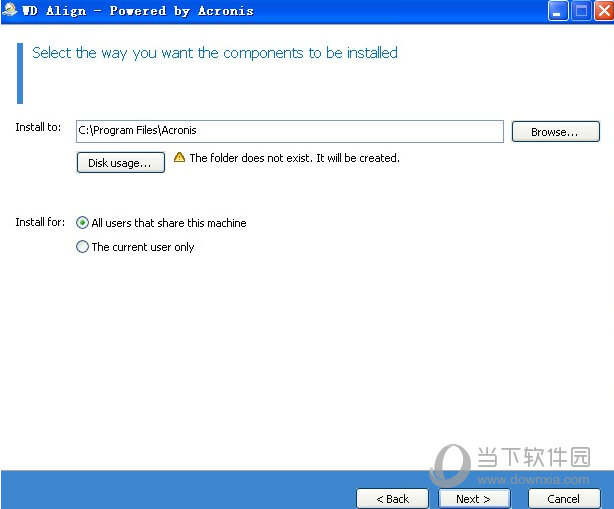Click the WD Align title bar app icon
The image size is (614, 509).
click(10, 10)
